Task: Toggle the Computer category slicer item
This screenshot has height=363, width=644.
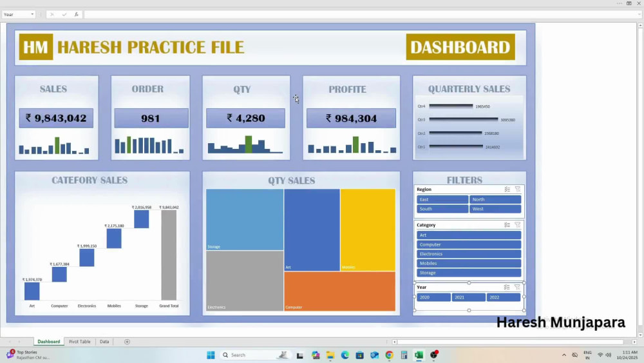Action: pos(469,244)
